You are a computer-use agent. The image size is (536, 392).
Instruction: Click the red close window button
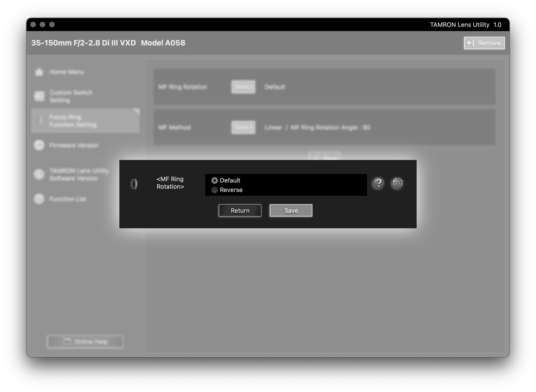click(33, 25)
